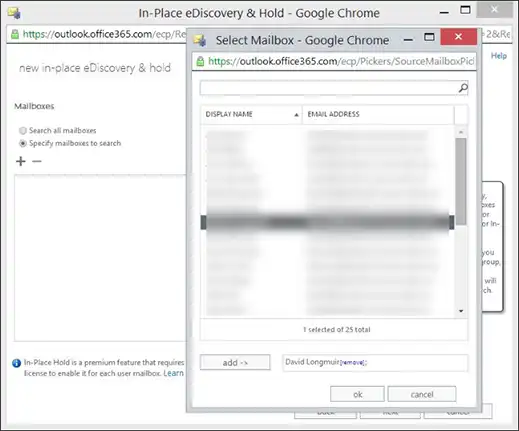The height and width of the screenshot is (431, 519).
Task: Open the Help link in the eDiscovery window
Action: point(499,56)
